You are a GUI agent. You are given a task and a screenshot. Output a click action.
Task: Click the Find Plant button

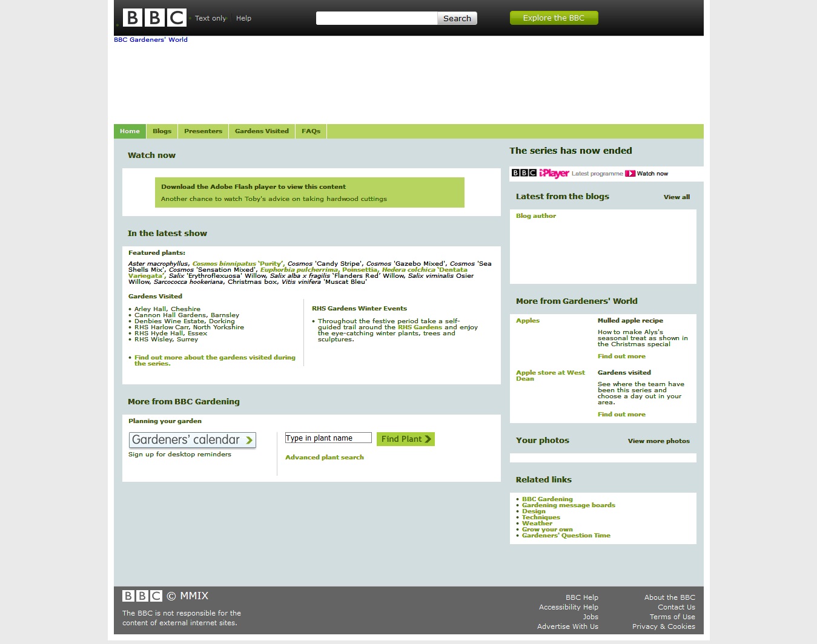(406, 439)
